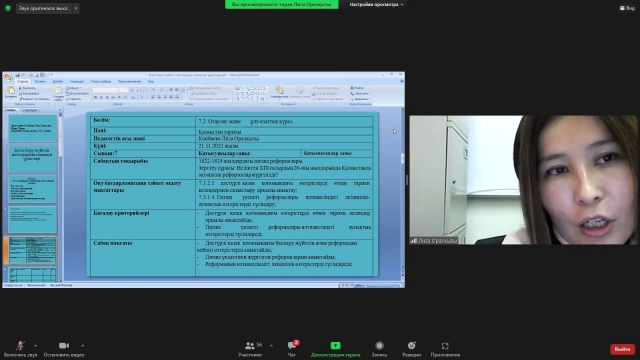The width and height of the screenshot is (640, 360).
Task: Expand audio options arrow beside microphone
Action: point(36,346)
